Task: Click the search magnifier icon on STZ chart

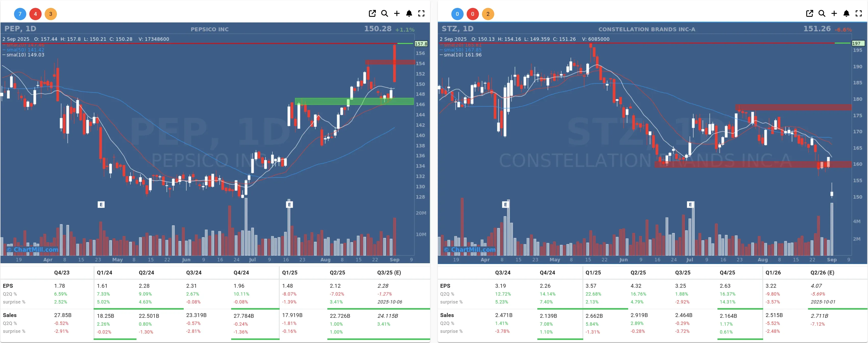Action: [822, 14]
